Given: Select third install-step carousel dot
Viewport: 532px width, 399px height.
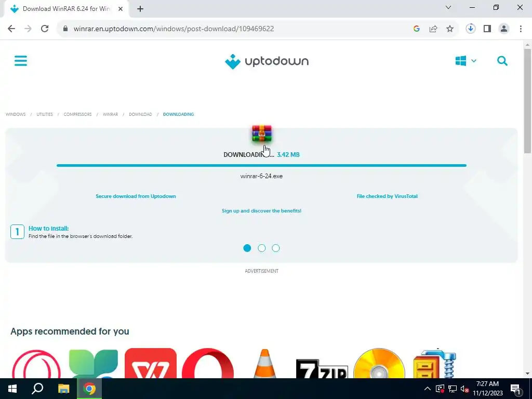Looking at the screenshot, I should pyautogui.click(x=276, y=248).
